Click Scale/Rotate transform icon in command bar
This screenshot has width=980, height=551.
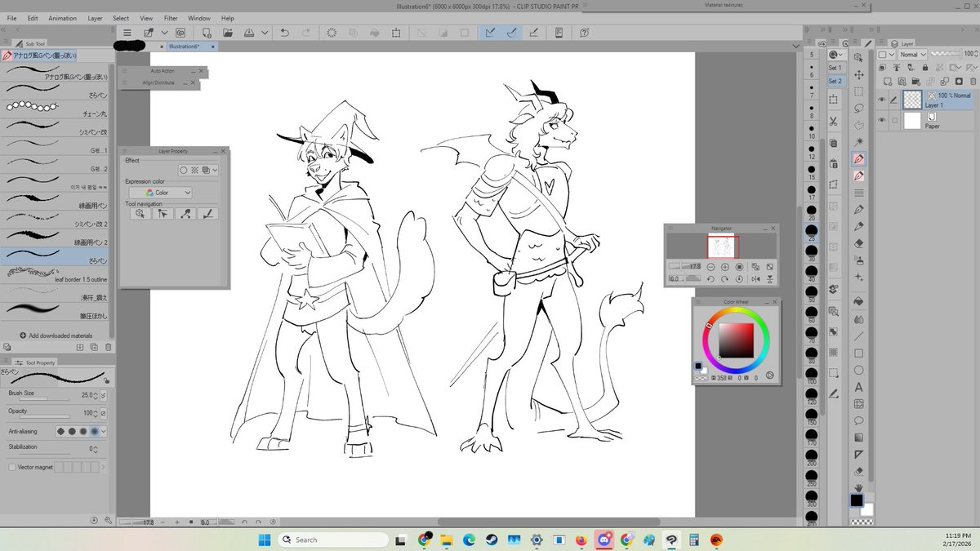click(396, 33)
